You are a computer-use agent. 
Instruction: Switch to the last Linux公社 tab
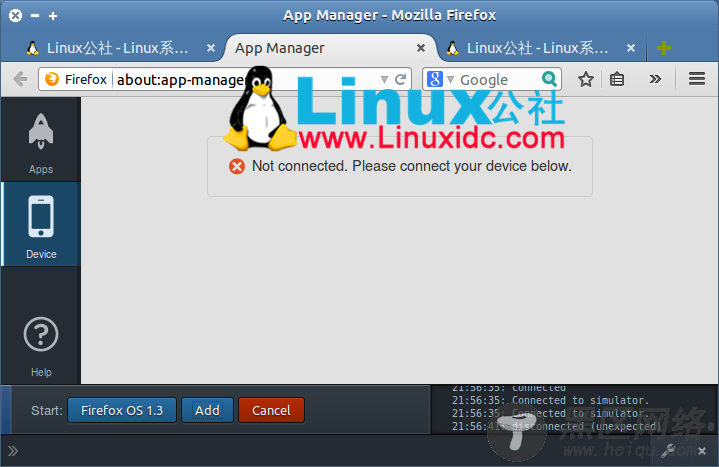(x=536, y=48)
